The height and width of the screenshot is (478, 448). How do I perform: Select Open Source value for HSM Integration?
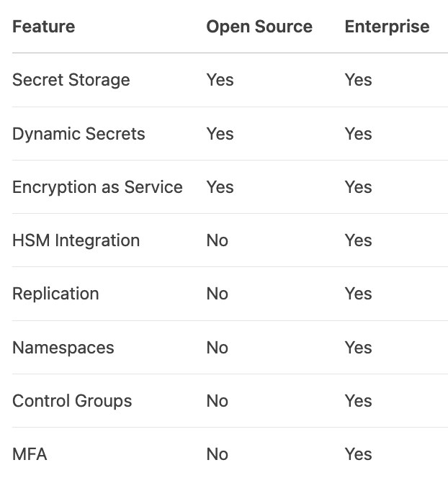pyautogui.click(x=217, y=240)
